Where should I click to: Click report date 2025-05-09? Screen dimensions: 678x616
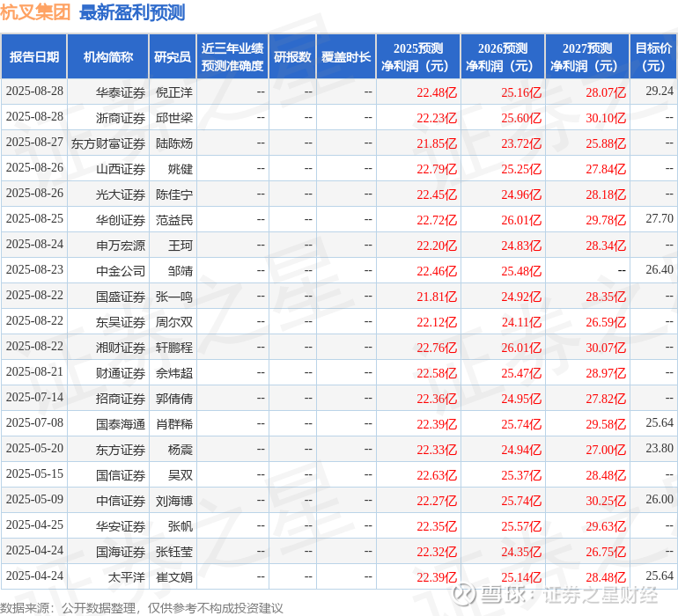tap(34, 499)
